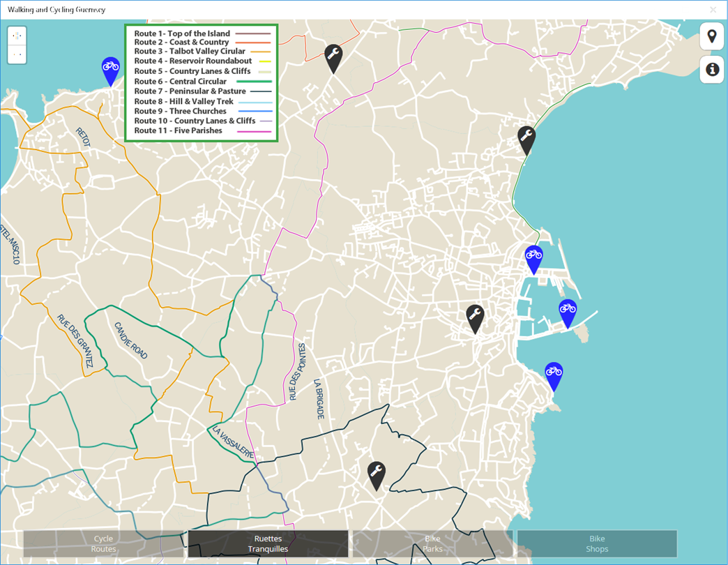Click bike park marker on the harbour breakwater
The width and height of the screenshot is (728, 565).
[x=568, y=313]
